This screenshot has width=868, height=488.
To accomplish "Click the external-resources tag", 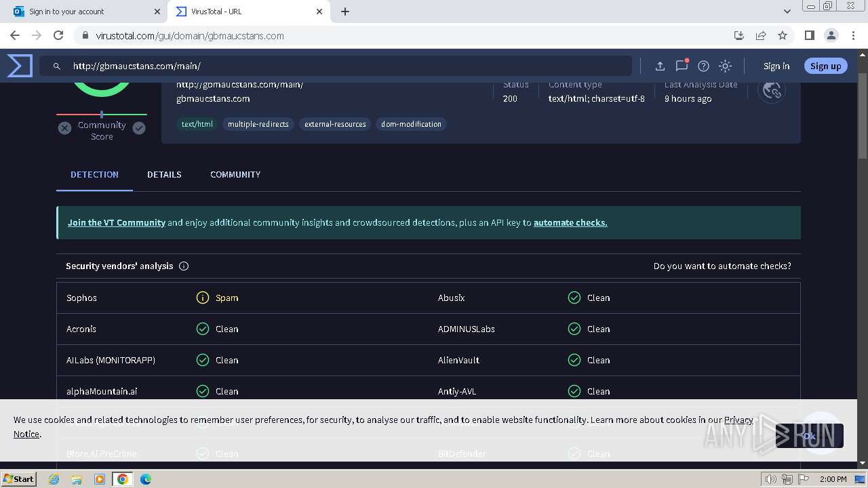I will point(335,124).
